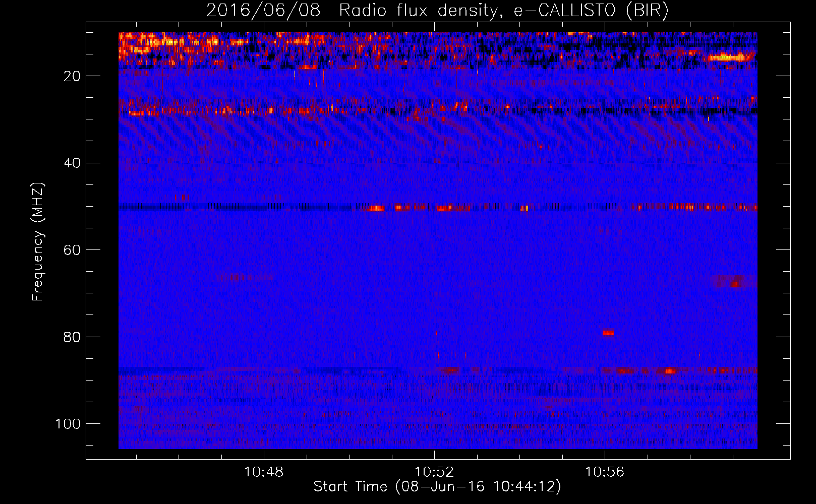This screenshot has width=816, height=504.
Task: Click the 'Frequency (MHZ)' y-axis label
Action: point(38,242)
